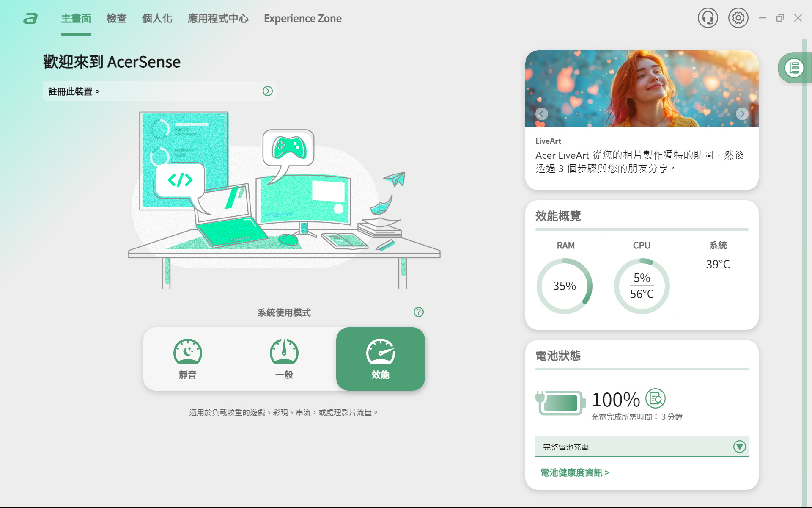Select 靜音 silent mode

click(187, 359)
